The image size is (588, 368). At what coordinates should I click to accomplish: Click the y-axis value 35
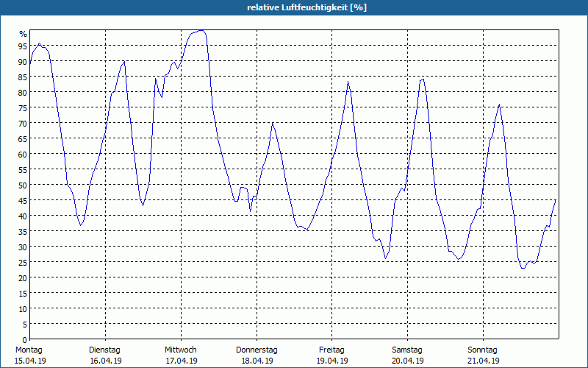point(23,232)
